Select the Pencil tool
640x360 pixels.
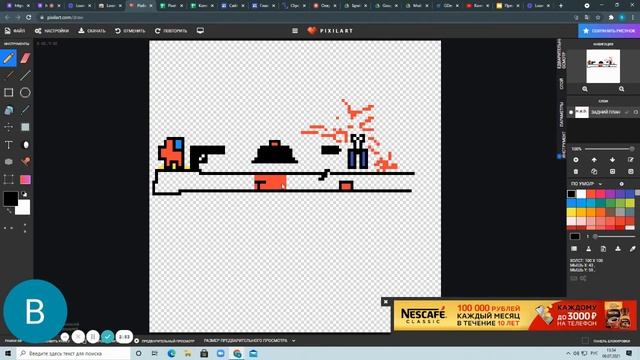9,58
